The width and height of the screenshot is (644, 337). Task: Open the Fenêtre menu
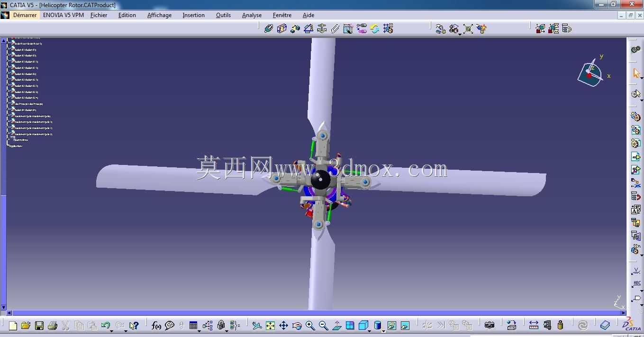[x=282, y=15]
